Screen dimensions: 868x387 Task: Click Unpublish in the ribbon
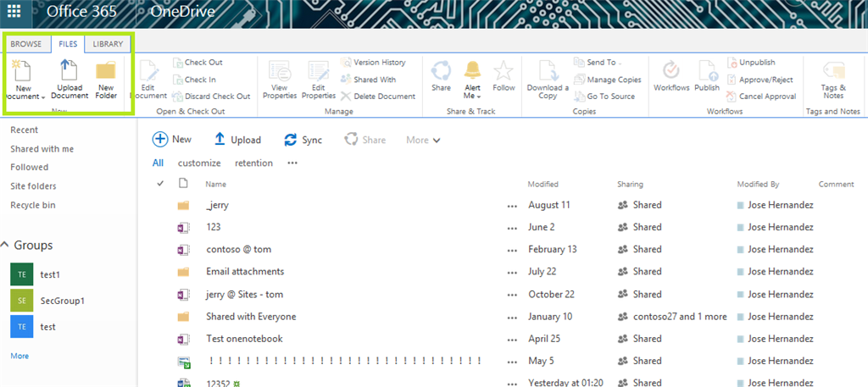pyautogui.click(x=751, y=63)
